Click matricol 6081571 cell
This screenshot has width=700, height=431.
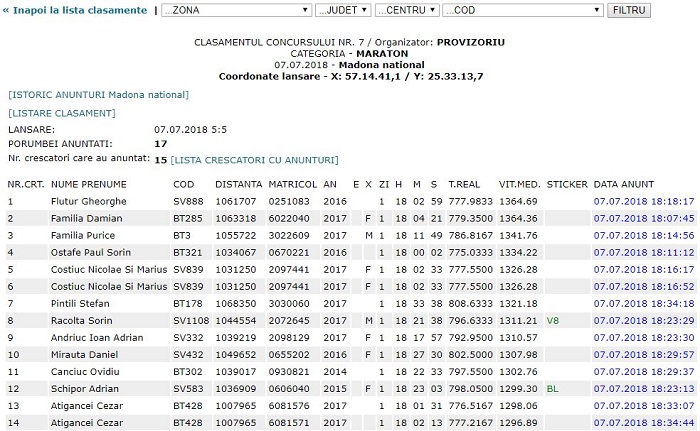tap(289, 423)
